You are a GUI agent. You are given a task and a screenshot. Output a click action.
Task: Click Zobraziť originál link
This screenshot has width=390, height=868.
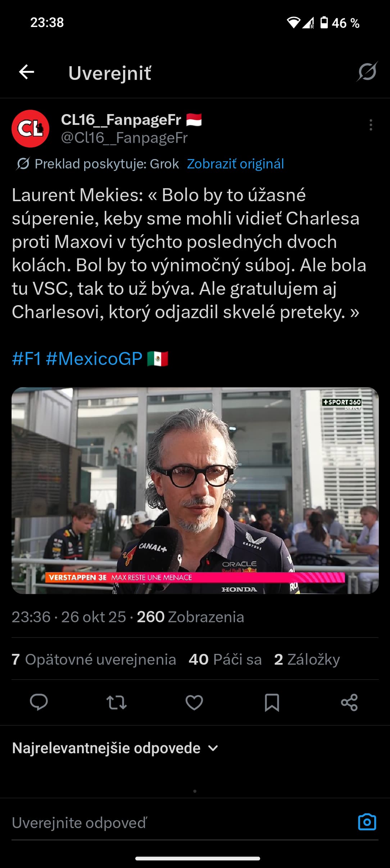(x=235, y=164)
